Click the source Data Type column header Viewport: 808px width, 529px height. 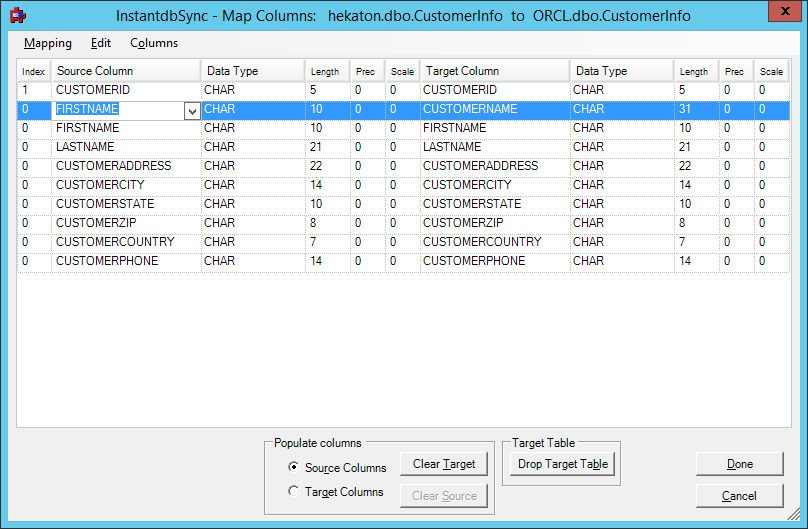[x=253, y=71]
